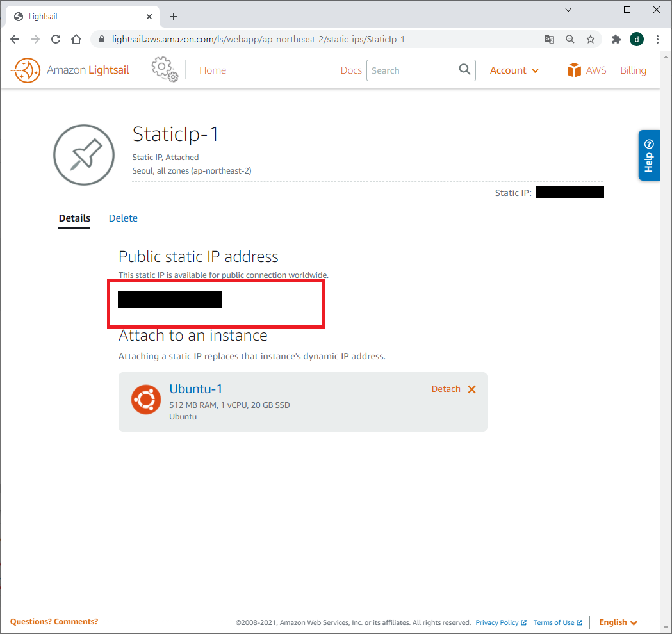Click the search magnifier icon in header
Screen dimensions: 672x634
(x=464, y=69)
